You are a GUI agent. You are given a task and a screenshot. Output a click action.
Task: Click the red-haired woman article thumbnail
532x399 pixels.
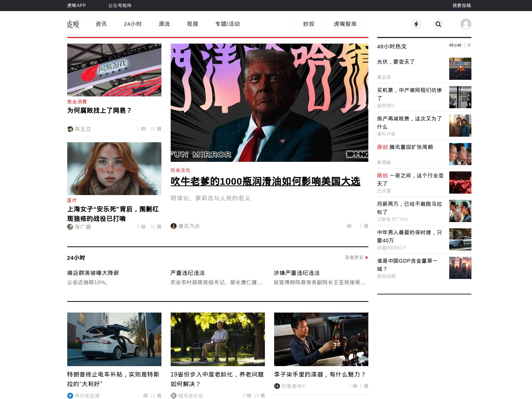pos(114,168)
